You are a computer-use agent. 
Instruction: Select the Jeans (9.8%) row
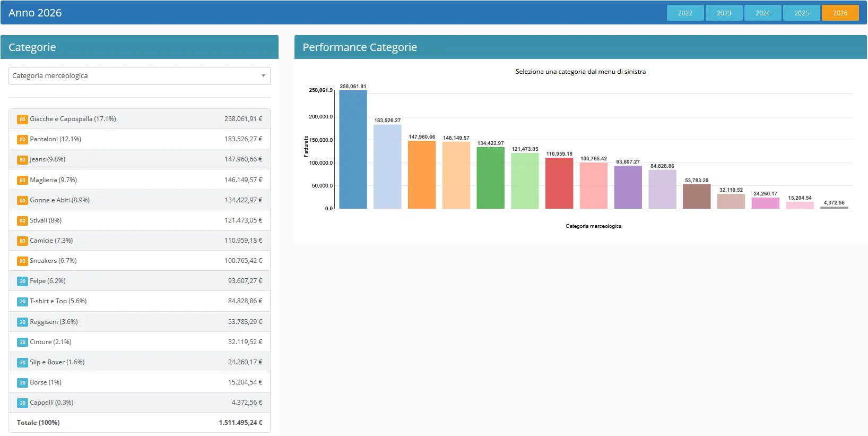[140, 159]
